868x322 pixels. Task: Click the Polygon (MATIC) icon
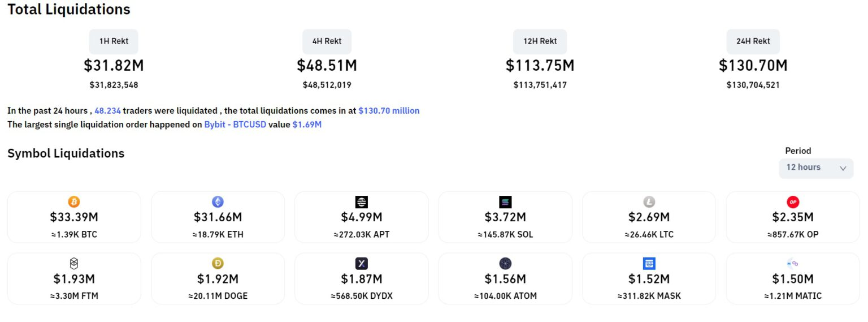pyautogui.click(x=793, y=263)
